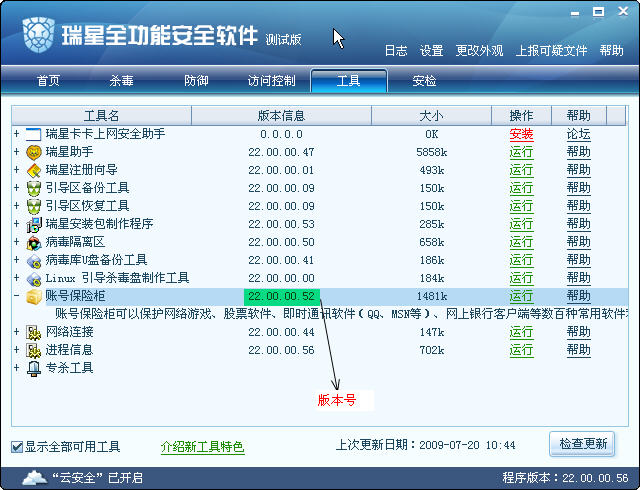The image size is (640, 490).
Task: Expand the 引导区备份工具 row
Action: [16, 188]
